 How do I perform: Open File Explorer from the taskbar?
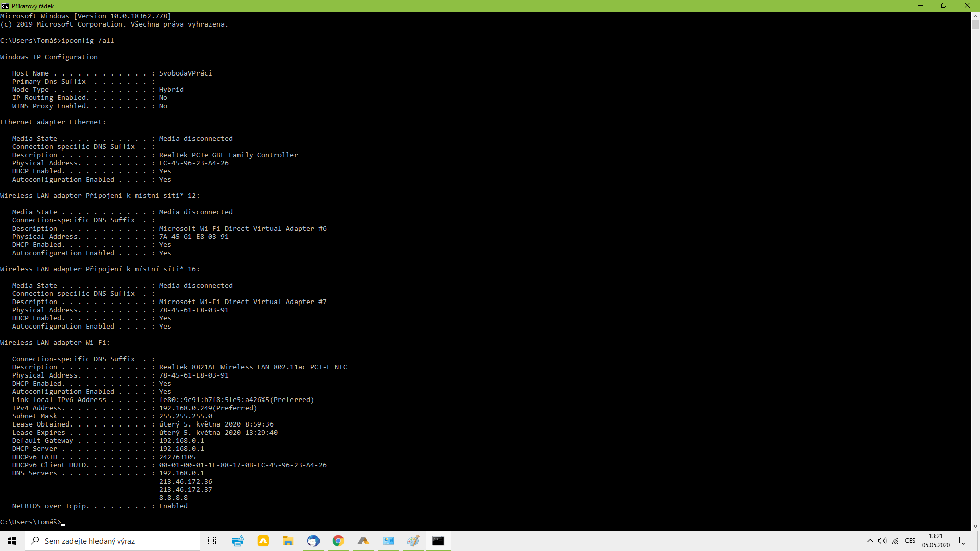pos(288,541)
